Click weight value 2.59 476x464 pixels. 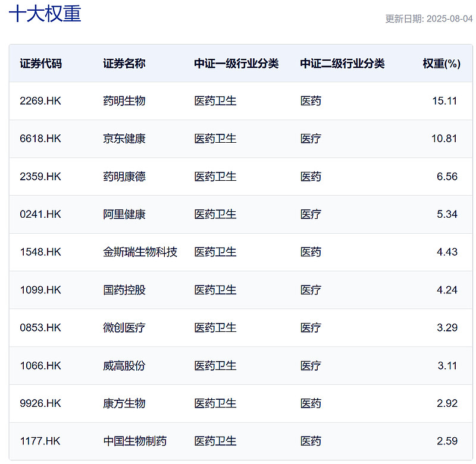(x=447, y=441)
